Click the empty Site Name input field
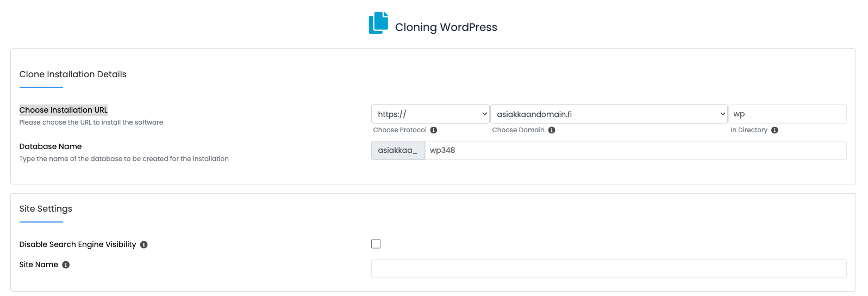 pyautogui.click(x=609, y=269)
